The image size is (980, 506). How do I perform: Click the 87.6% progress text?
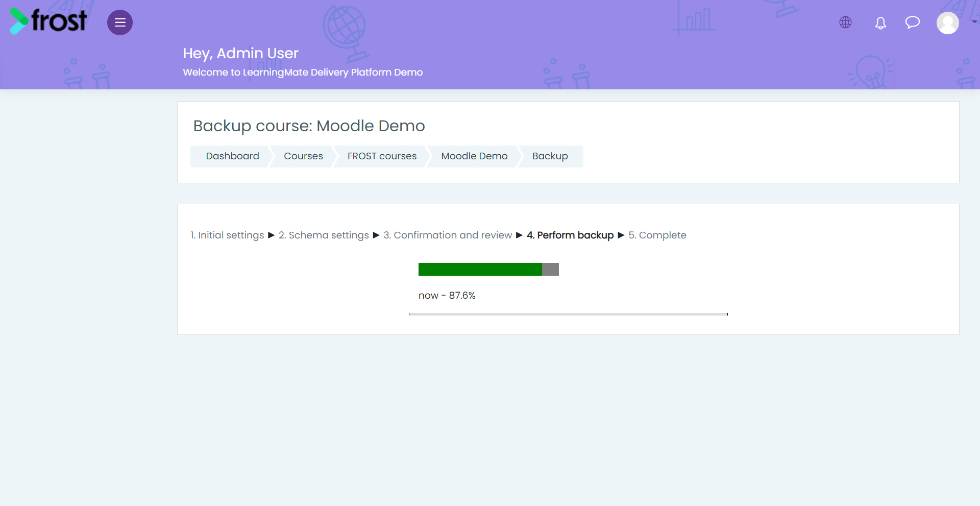[x=462, y=296]
